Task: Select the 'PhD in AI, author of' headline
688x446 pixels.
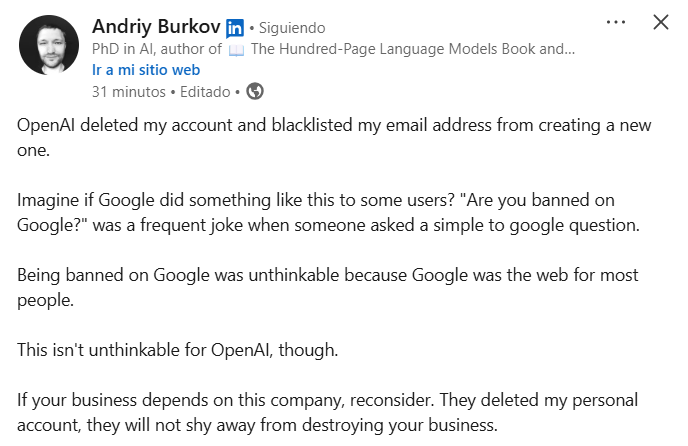Action: coord(157,49)
